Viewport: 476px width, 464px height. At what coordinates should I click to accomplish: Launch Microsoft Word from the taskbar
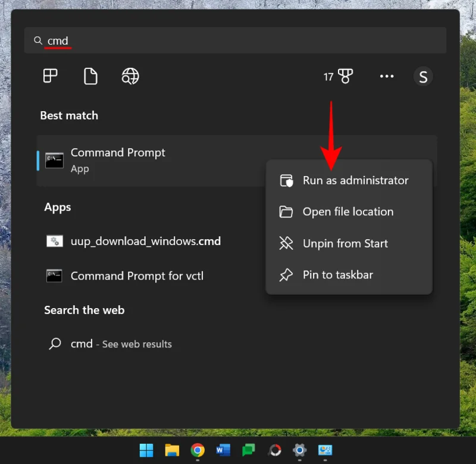point(223,450)
